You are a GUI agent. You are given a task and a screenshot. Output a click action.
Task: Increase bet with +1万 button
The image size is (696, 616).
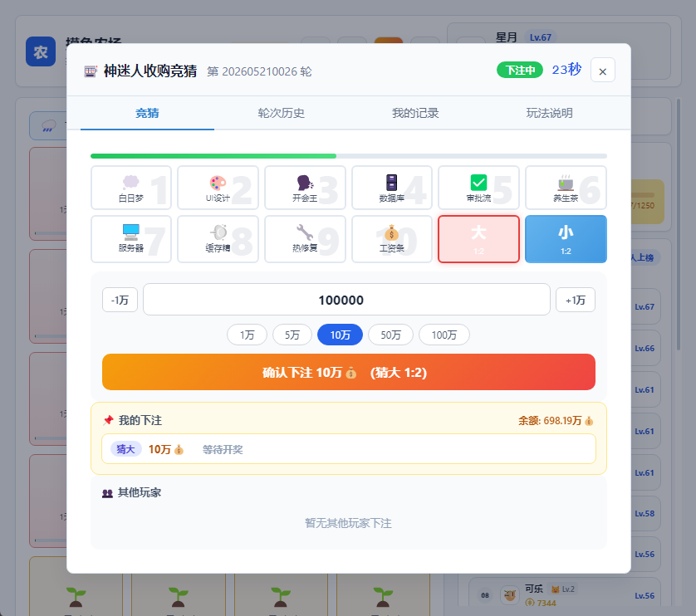pyautogui.click(x=576, y=300)
